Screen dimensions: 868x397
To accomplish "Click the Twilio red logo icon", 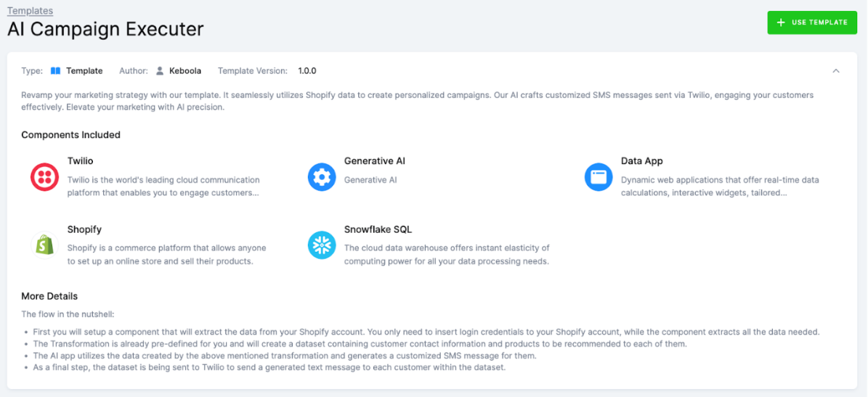I will 44,177.
